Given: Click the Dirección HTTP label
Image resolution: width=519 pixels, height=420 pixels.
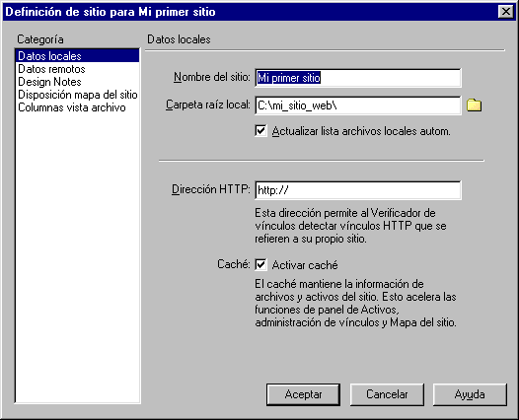Looking at the screenshot, I should [x=211, y=189].
